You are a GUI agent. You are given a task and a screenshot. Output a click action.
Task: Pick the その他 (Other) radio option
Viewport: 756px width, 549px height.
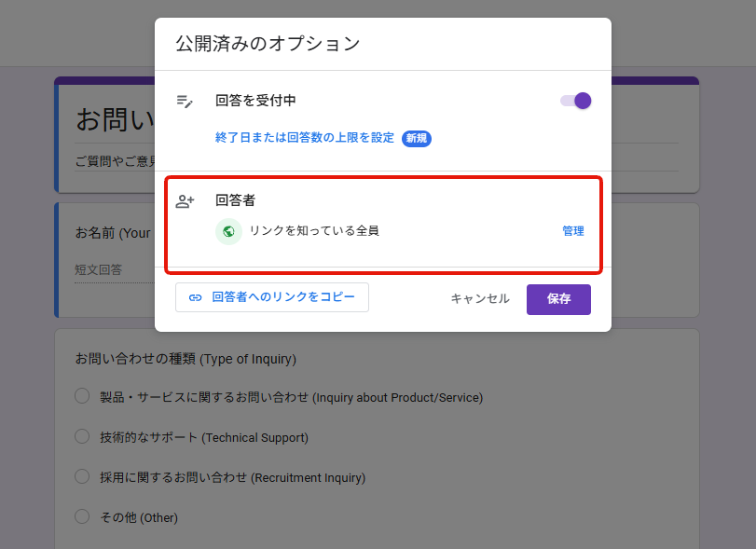point(82,516)
